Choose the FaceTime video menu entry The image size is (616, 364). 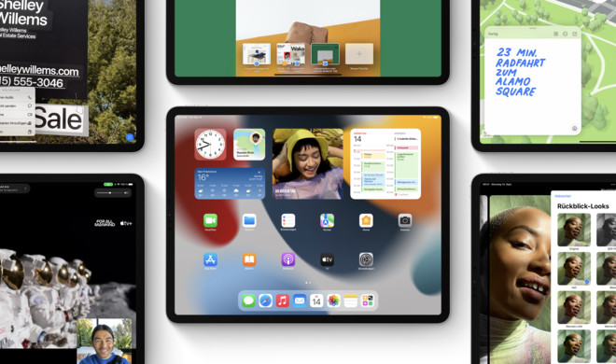click(17, 114)
